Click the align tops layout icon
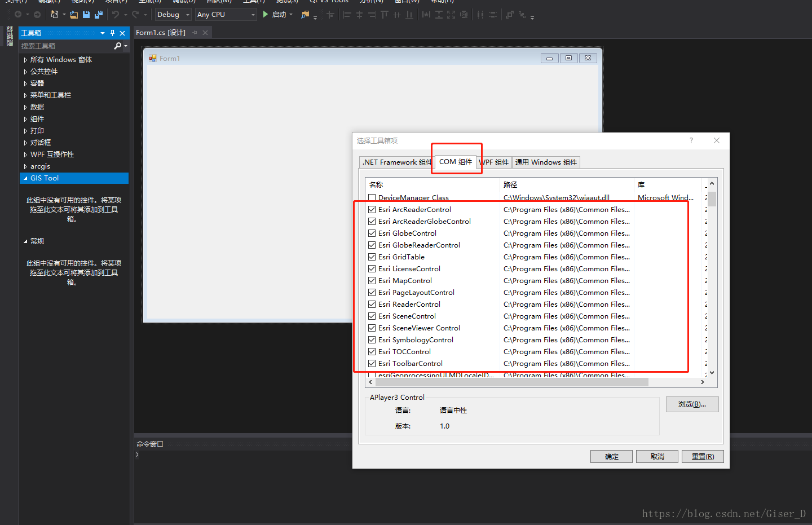 385,15
